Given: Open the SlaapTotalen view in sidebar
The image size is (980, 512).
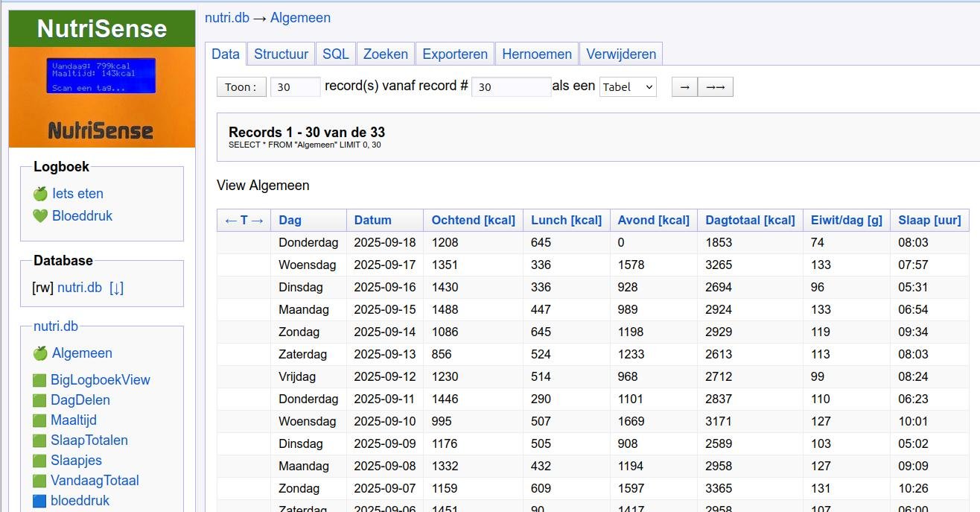Looking at the screenshot, I should (x=89, y=440).
